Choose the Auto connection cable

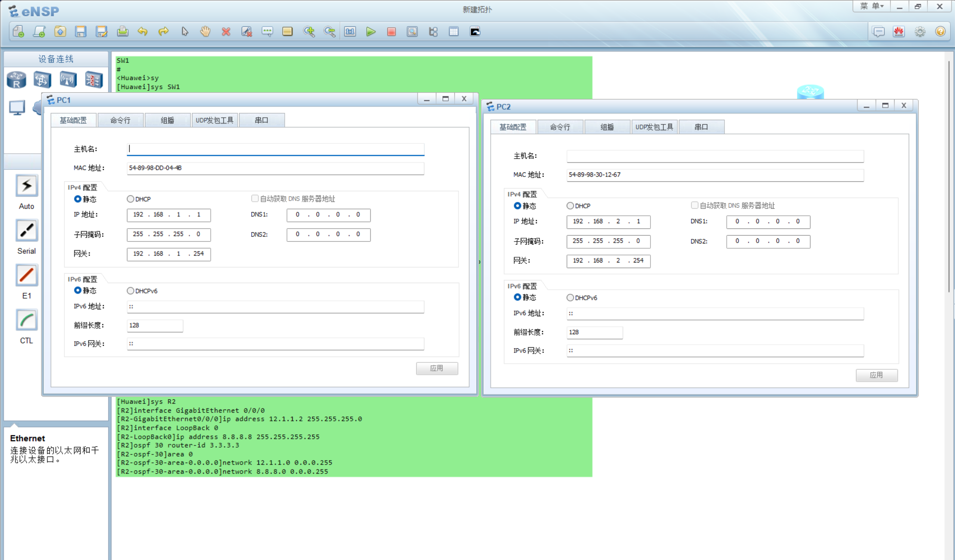[x=27, y=186]
